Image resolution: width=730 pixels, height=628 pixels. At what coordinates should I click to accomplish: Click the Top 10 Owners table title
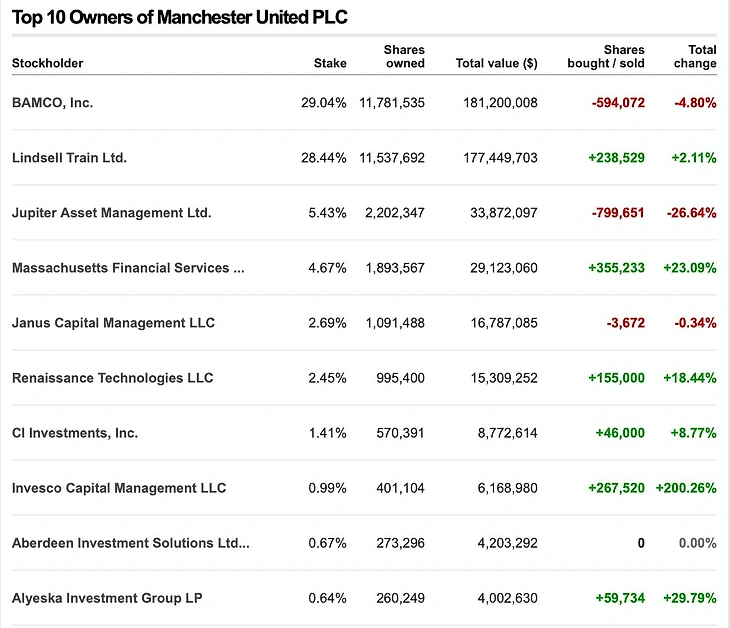pyautogui.click(x=180, y=17)
